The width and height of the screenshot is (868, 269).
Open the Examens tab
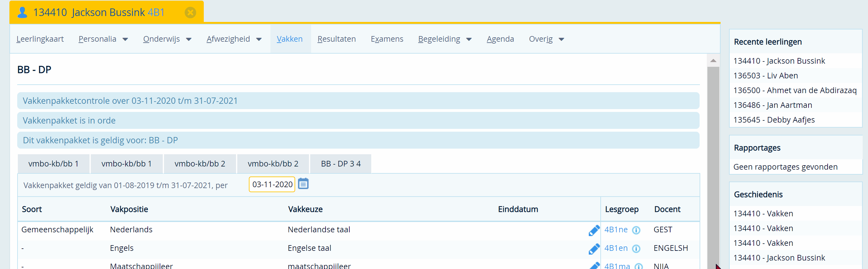387,39
